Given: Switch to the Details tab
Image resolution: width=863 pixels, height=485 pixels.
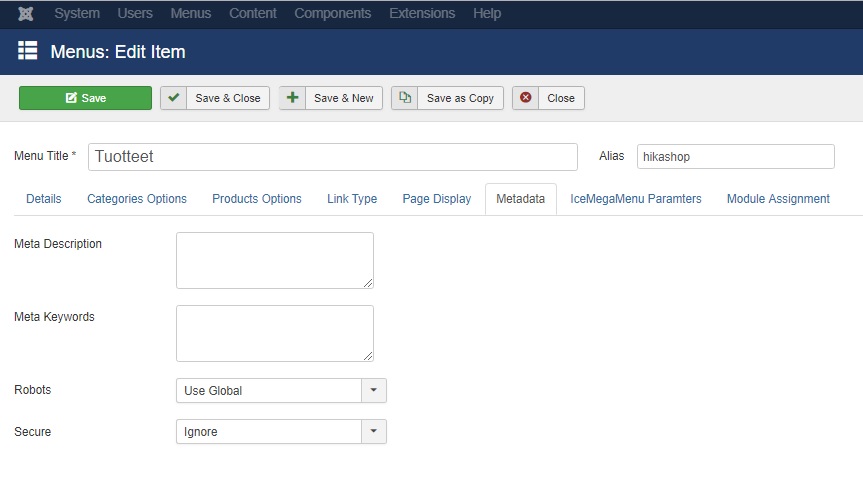Looking at the screenshot, I should [43, 199].
